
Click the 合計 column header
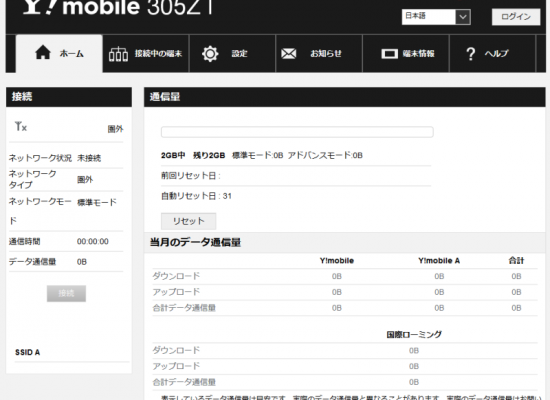click(x=516, y=260)
